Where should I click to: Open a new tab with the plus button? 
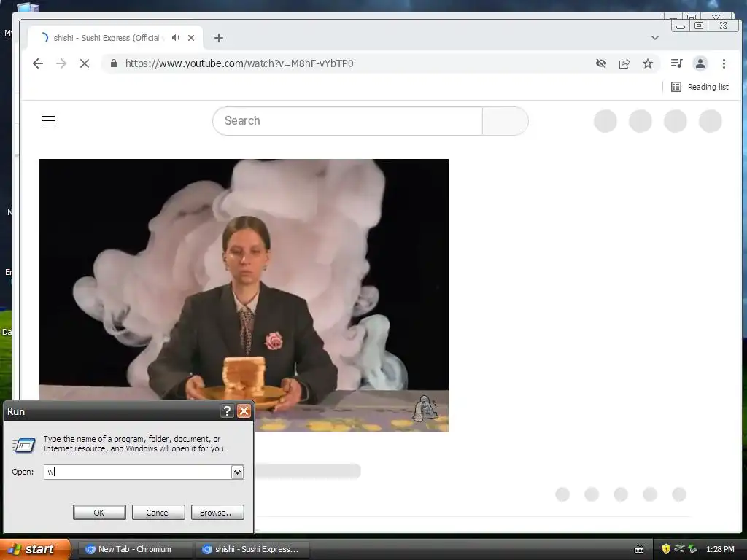[219, 38]
